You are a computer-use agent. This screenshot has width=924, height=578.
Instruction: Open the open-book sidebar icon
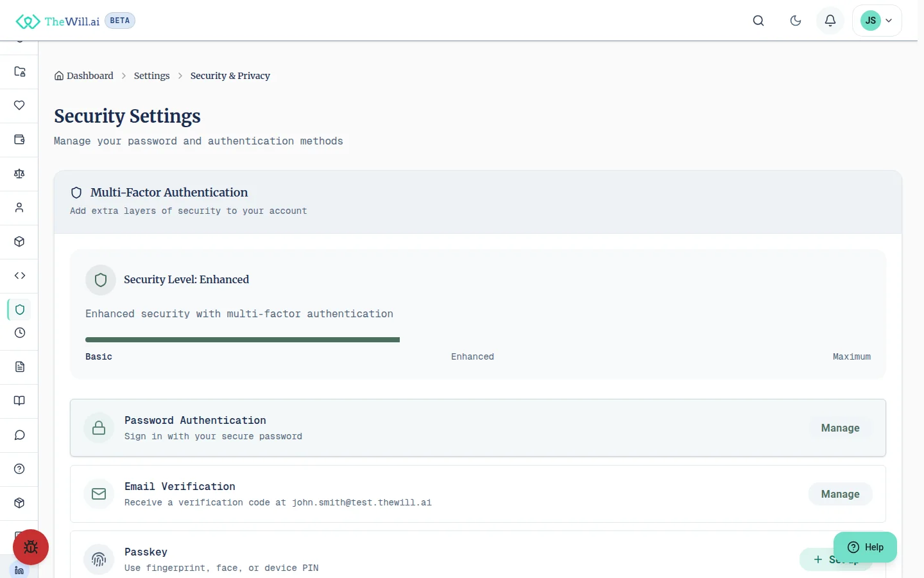click(19, 401)
